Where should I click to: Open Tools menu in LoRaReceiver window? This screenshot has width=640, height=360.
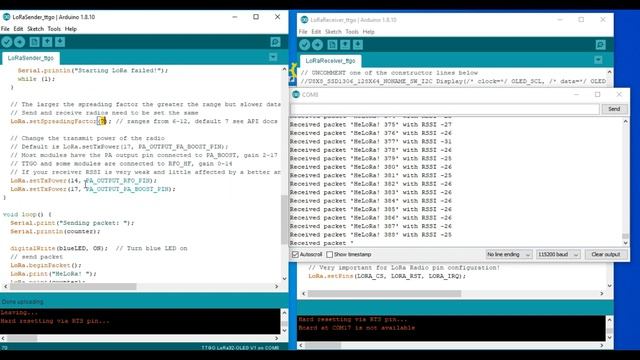[x=352, y=32]
